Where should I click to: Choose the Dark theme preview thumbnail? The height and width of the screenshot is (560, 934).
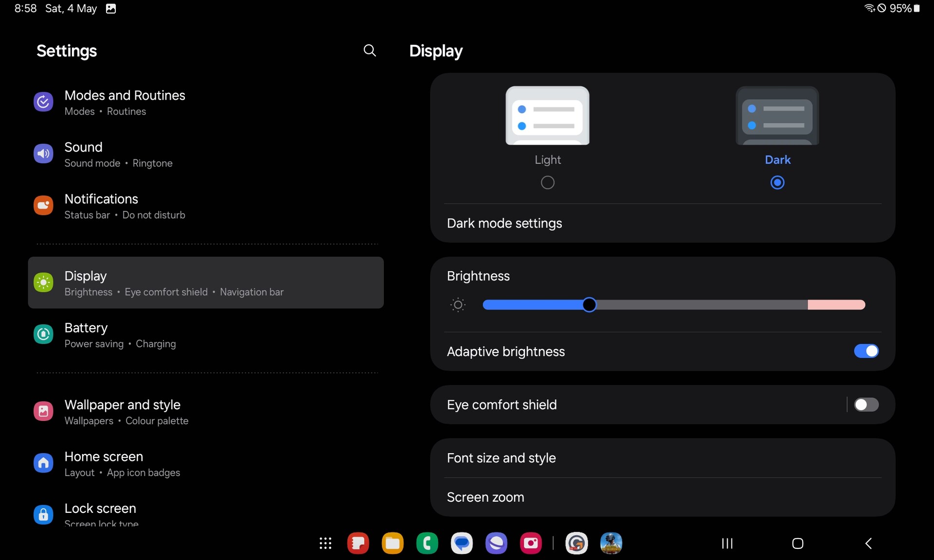777,116
